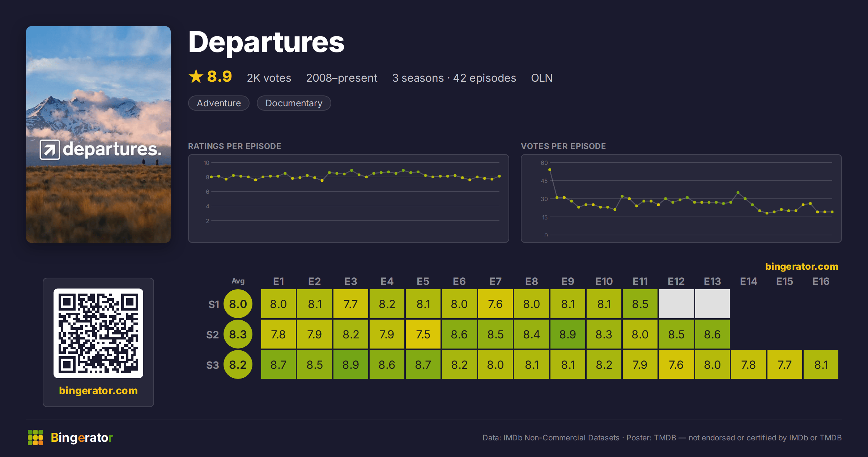Click the yellow star rating icon
The image size is (868, 457).
pos(196,76)
